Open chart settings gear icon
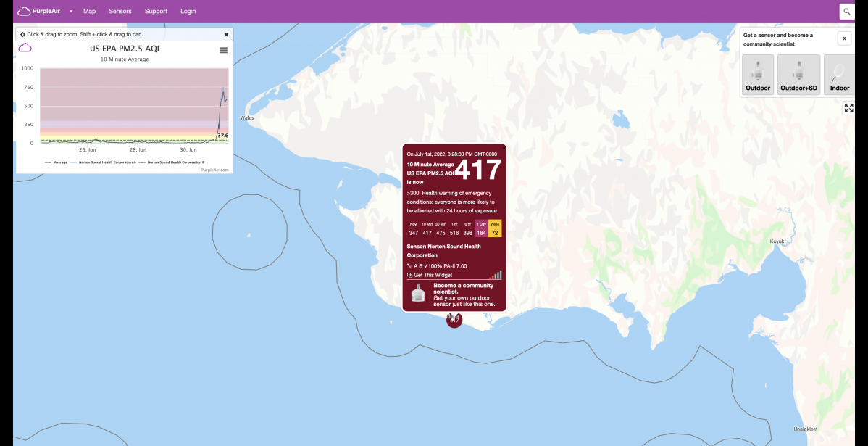The height and width of the screenshot is (446, 868). [22, 34]
